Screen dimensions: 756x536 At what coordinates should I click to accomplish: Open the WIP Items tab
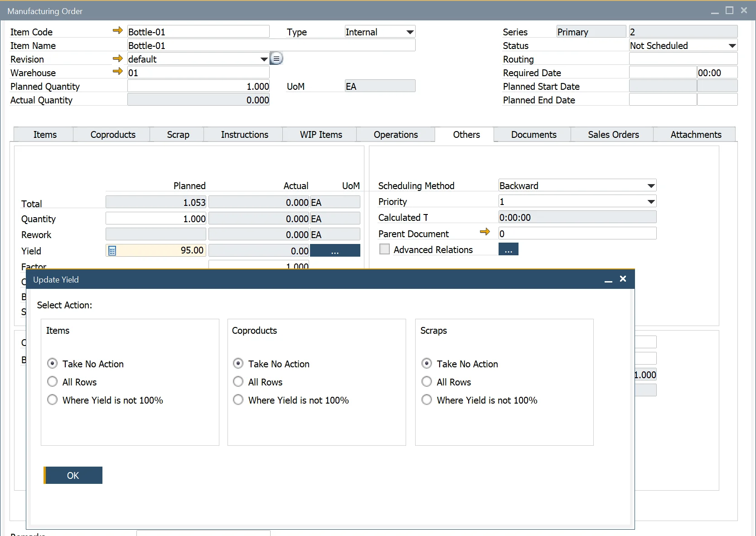click(x=320, y=135)
